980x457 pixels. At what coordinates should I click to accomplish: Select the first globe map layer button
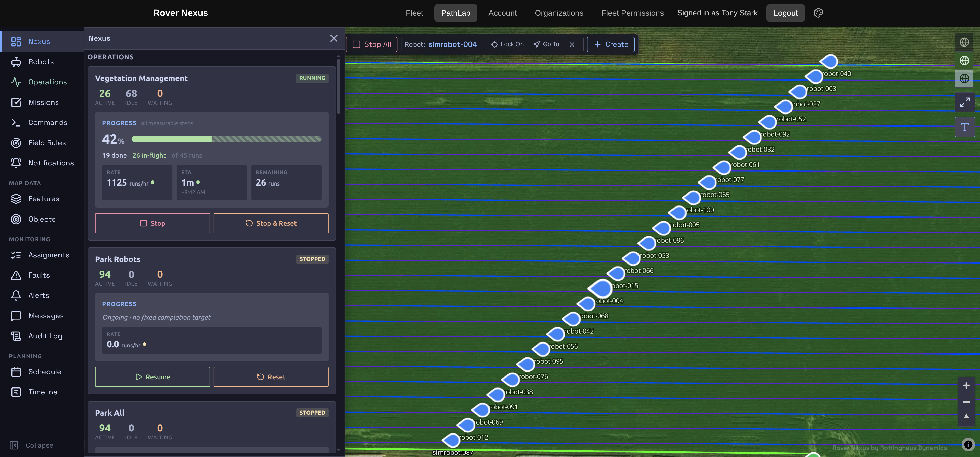[x=964, y=42]
